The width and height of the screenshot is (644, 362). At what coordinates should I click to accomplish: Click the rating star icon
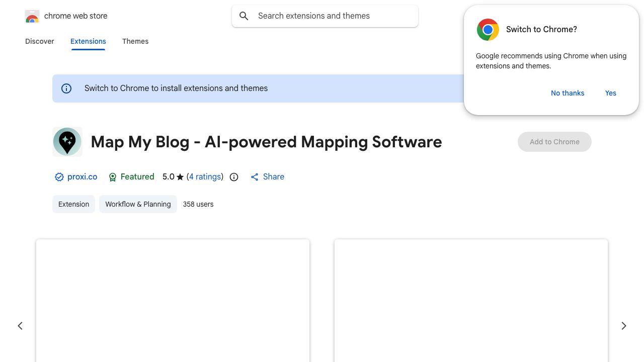[x=180, y=177]
